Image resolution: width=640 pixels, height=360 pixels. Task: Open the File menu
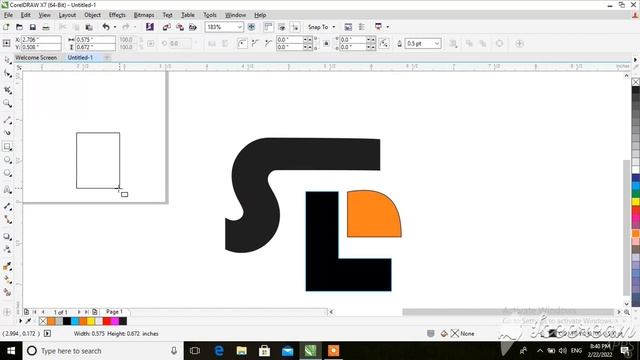coord(8,15)
